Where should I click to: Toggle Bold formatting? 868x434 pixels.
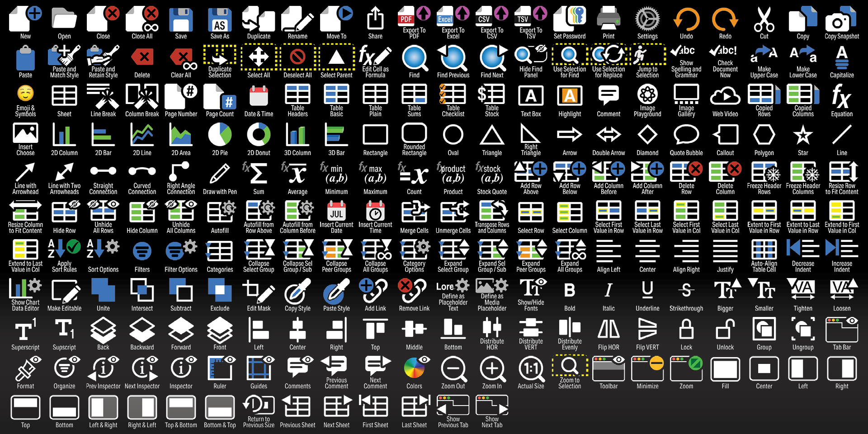pyautogui.click(x=570, y=290)
